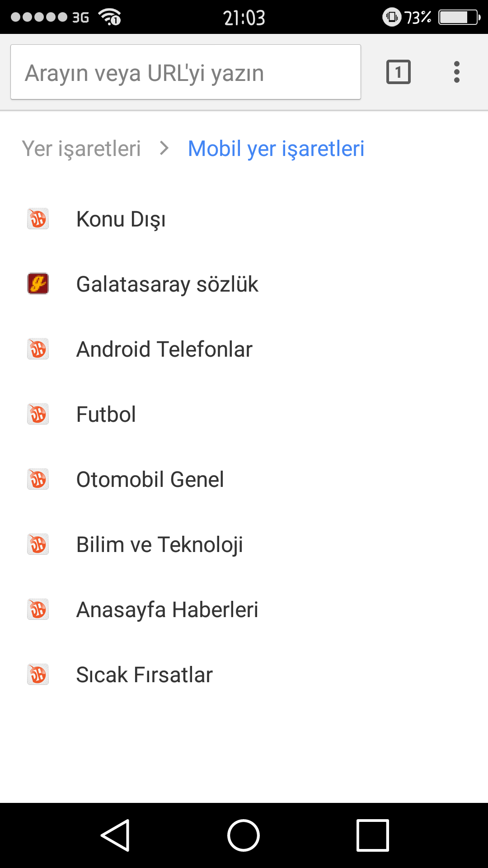Tap the Android back navigation button

(116, 835)
